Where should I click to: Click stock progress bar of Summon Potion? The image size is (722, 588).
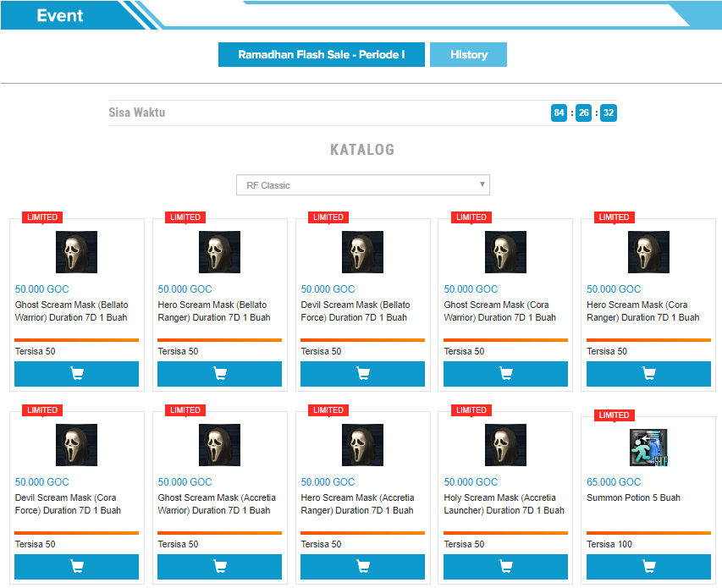coord(648,533)
